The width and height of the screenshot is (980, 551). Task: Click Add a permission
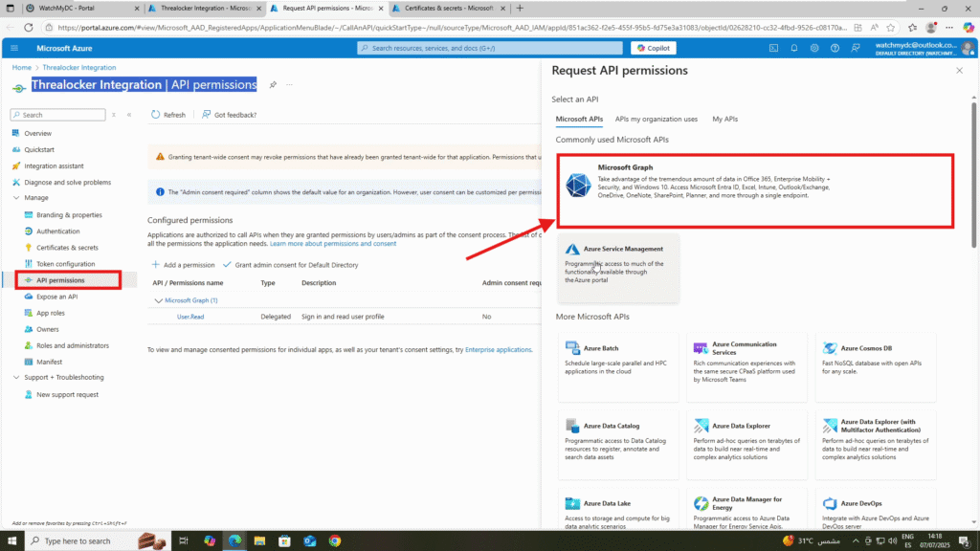click(183, 265)
